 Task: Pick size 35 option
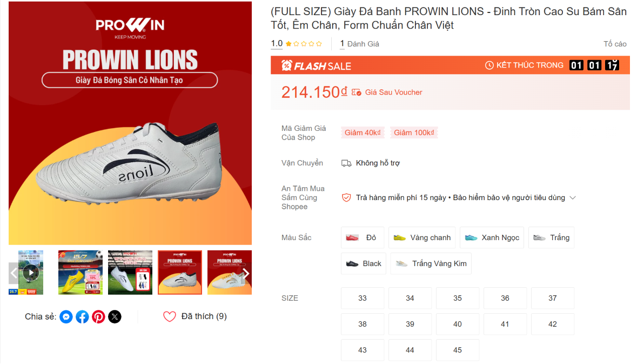click(x=458, y=298)
